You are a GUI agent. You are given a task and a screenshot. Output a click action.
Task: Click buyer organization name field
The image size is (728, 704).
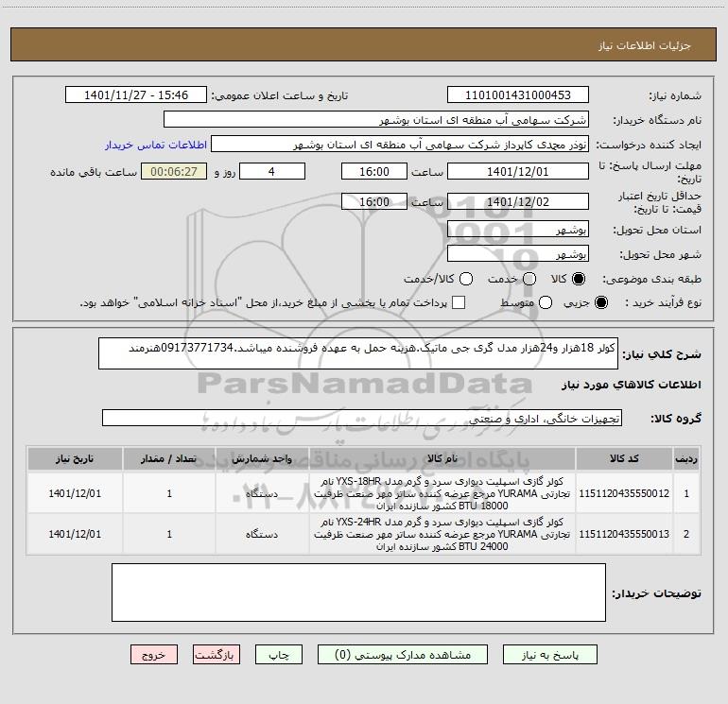[376, 120]
